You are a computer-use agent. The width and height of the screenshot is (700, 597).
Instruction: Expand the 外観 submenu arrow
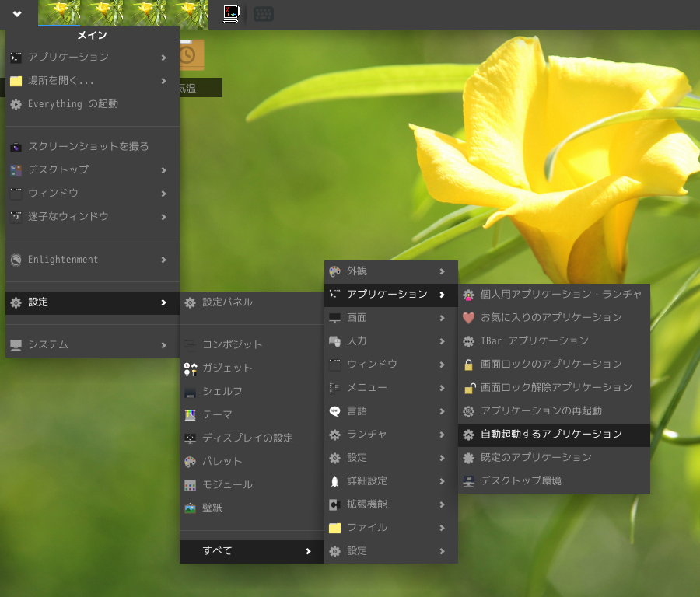442,271
